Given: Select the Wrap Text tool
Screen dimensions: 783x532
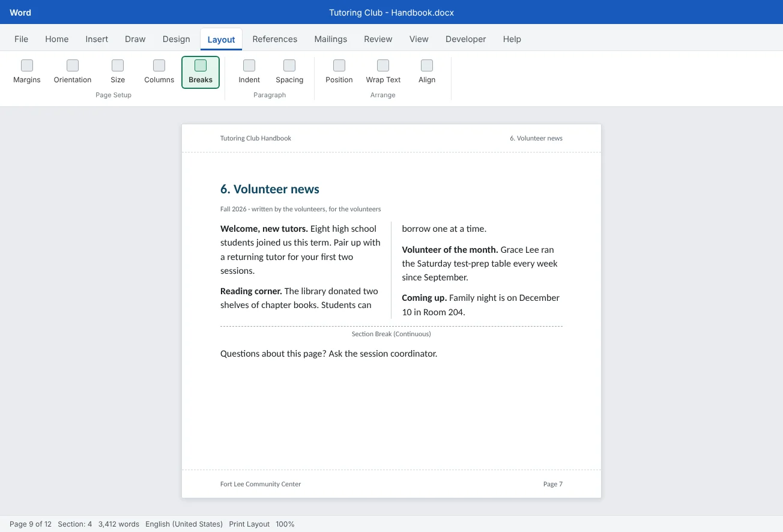Looking at the screenshot, I should click(x=383, y=72).
